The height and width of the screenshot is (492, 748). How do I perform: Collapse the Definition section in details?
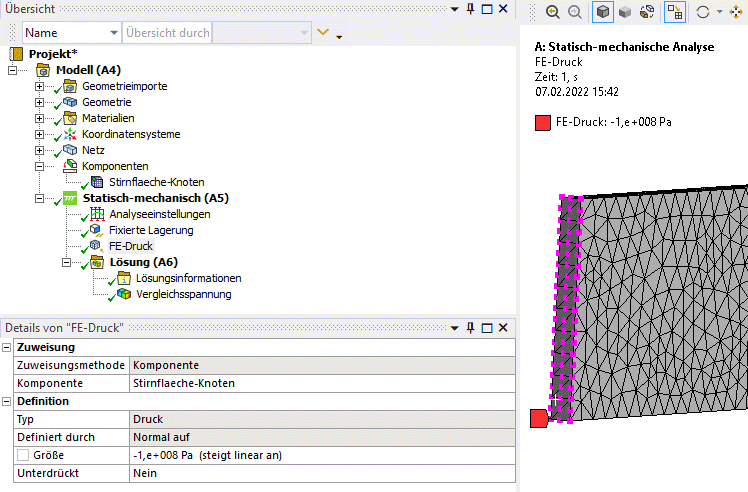pos(7,401)
